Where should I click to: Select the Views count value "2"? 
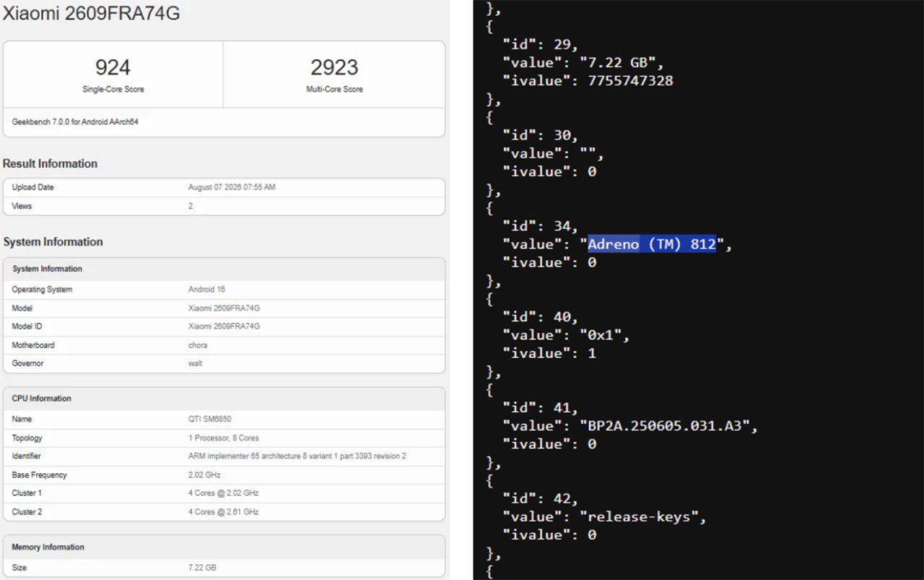[x=191, y=206]
